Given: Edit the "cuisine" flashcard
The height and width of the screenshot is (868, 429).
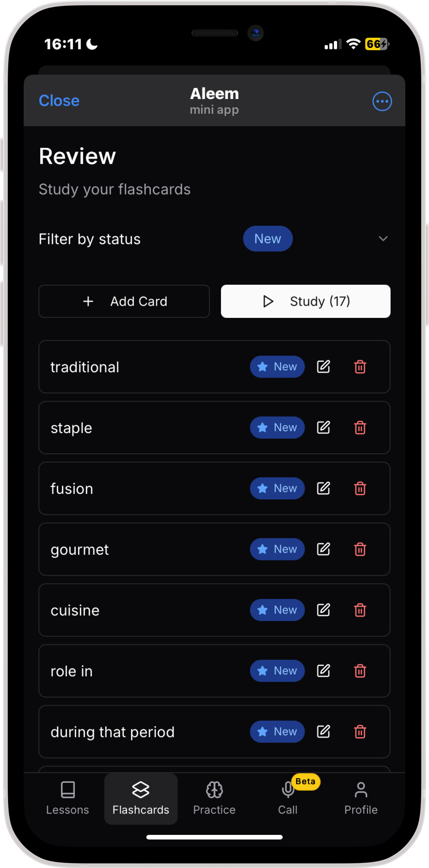Looking at the screenshot, I should 323,610.
